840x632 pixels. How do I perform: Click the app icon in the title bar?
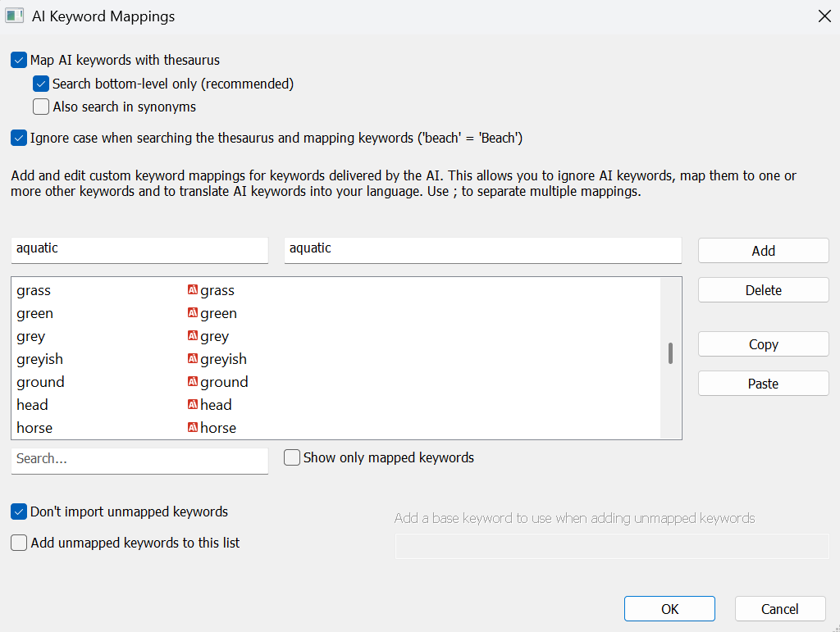coord(14,16)
